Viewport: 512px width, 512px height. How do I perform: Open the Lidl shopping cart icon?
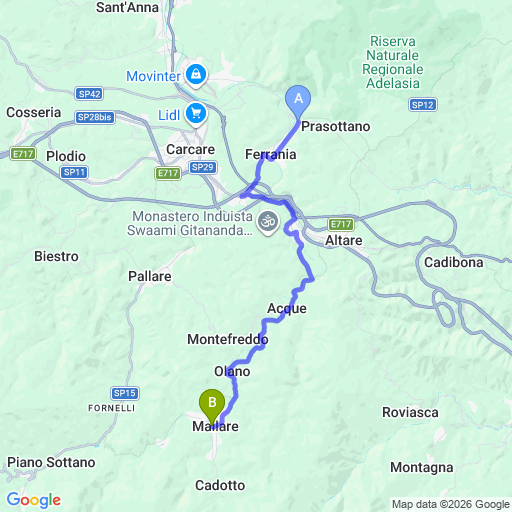pos(196,115)
